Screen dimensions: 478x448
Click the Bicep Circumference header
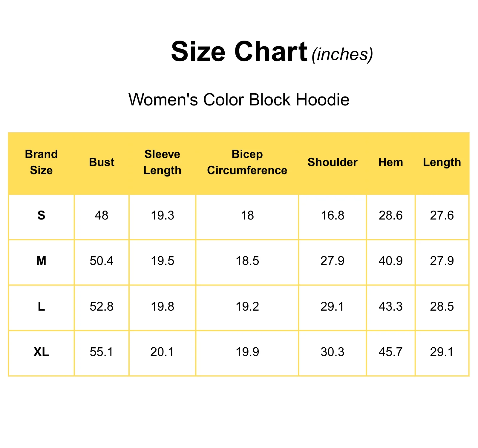(x=247, y=162)
